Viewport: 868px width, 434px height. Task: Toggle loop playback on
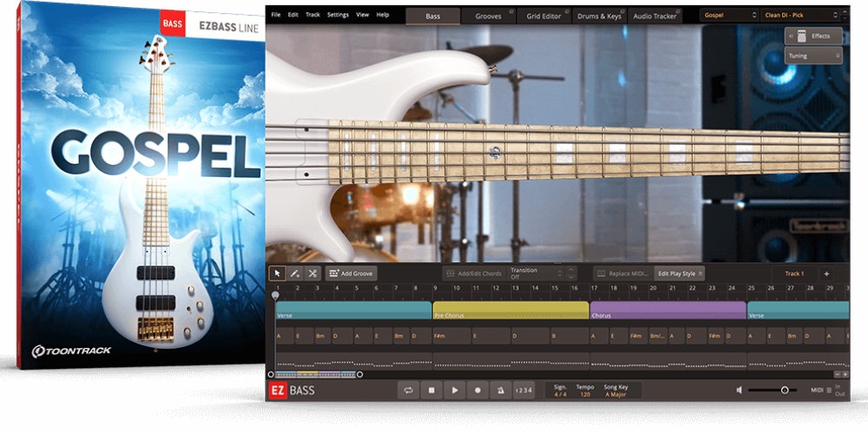(407, 391)
